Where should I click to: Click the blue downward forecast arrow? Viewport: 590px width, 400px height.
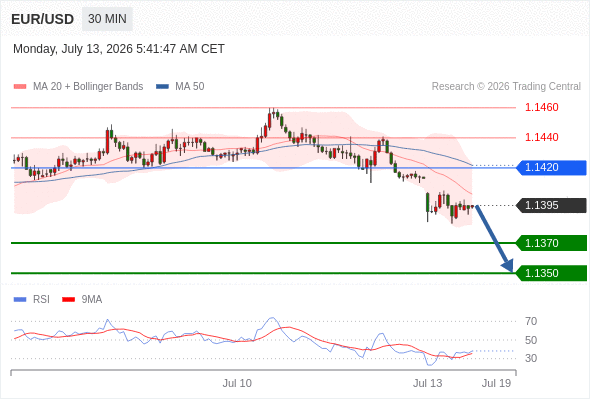click(494, 239)
